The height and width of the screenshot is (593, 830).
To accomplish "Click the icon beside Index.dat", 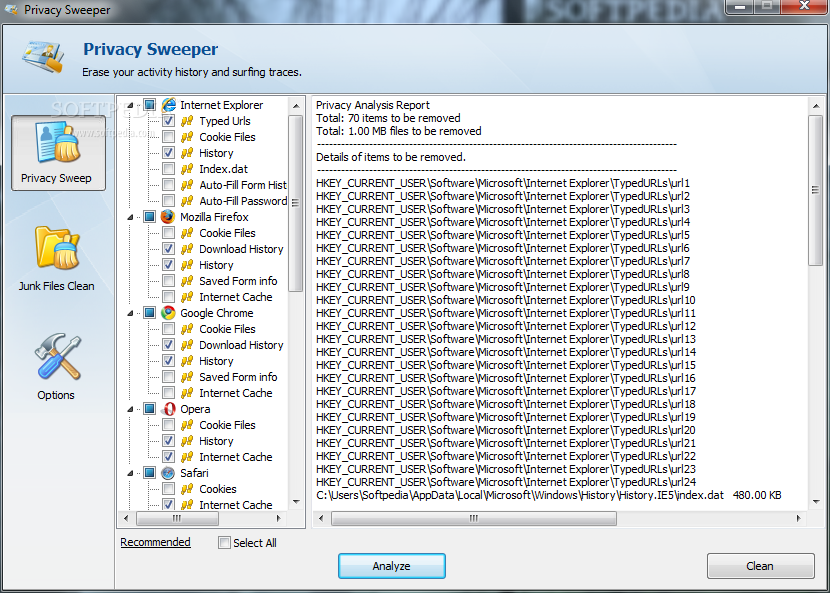I will (187, 169).
